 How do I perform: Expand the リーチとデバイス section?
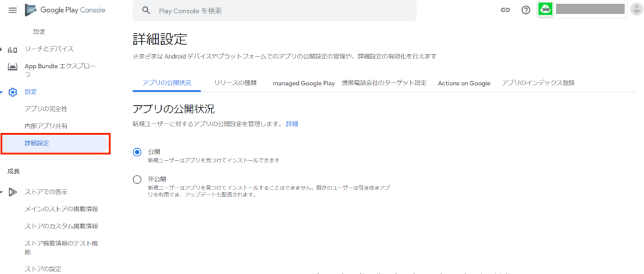2,49
